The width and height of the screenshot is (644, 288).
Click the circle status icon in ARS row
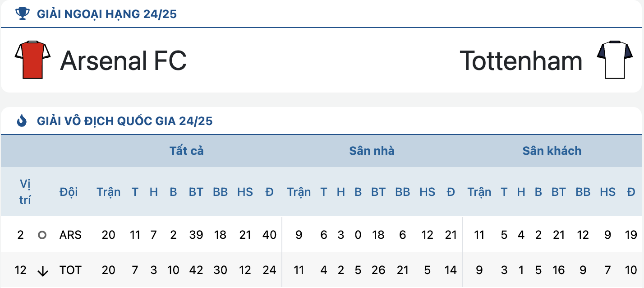pyautogui.click(x=42, y=235)
